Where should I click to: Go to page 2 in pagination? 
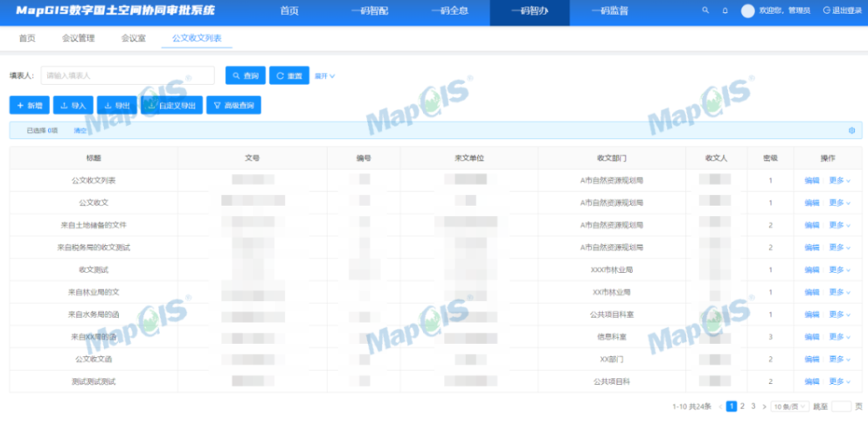coord(742,407)
